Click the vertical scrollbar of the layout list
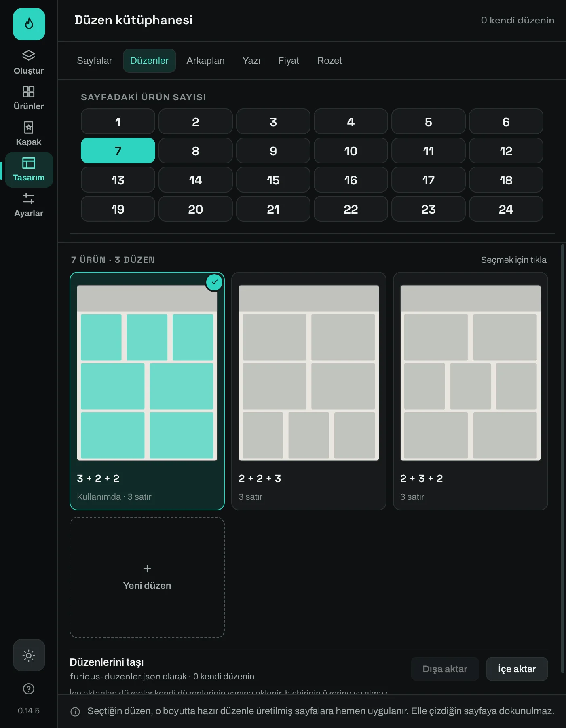This screenshot has height=728, width=566. pyautogui.click(x=562, y=459)
